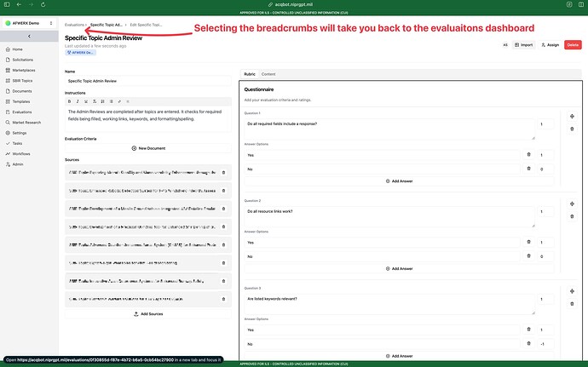Click inside the Instructions text area
The image size is (588, 367).
tap(147, 119)
